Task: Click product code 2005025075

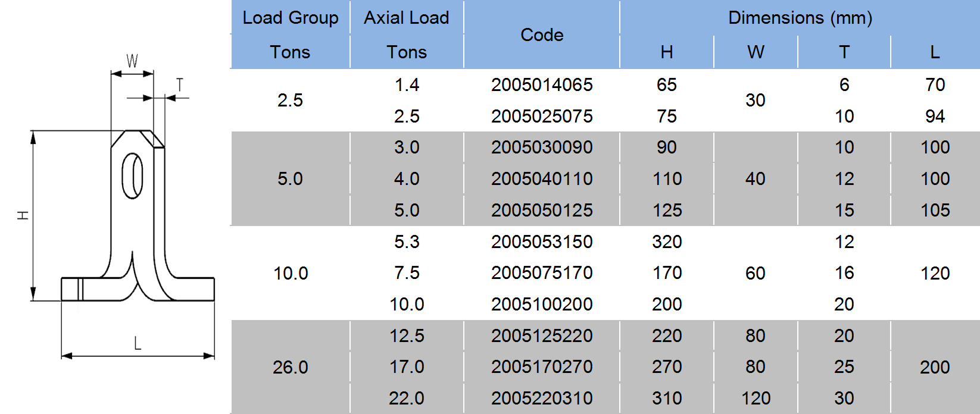Action: point(541,116)
